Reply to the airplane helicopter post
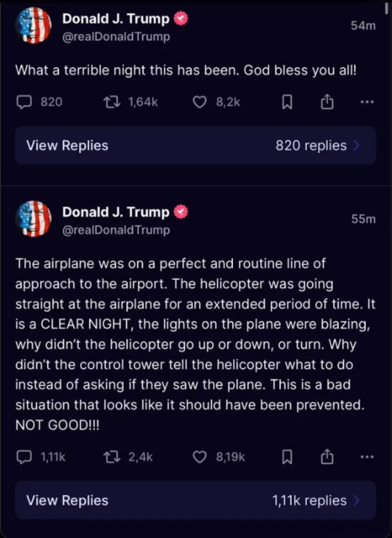This screenshot has height=538, width=392. [24, 457]
